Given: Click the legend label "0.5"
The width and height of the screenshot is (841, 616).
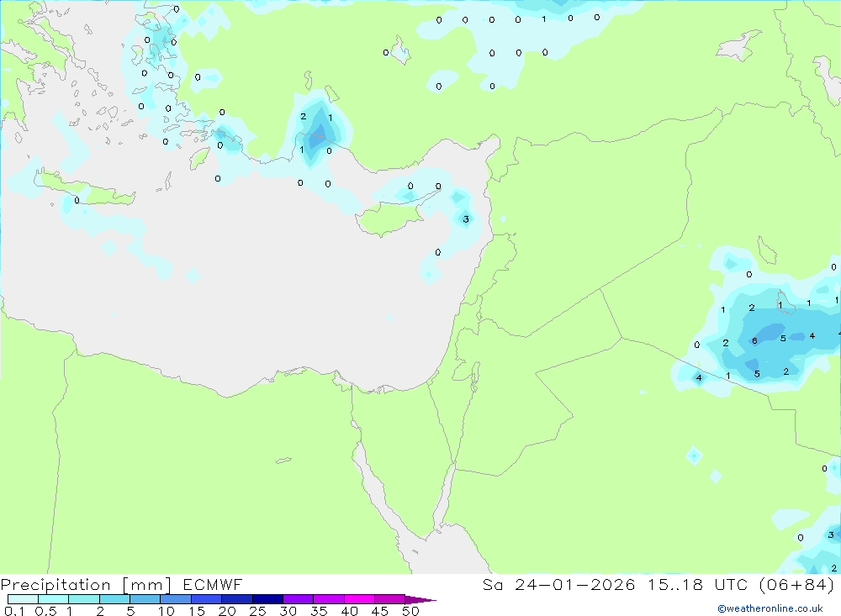Looking at the screenshot, I should (x=45, y=611).
